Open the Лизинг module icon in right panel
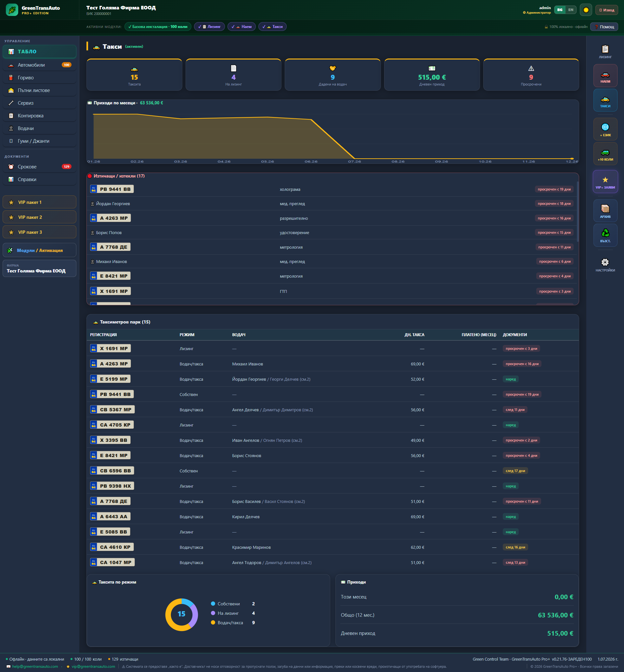624x672 pixels. pos(605,52)
